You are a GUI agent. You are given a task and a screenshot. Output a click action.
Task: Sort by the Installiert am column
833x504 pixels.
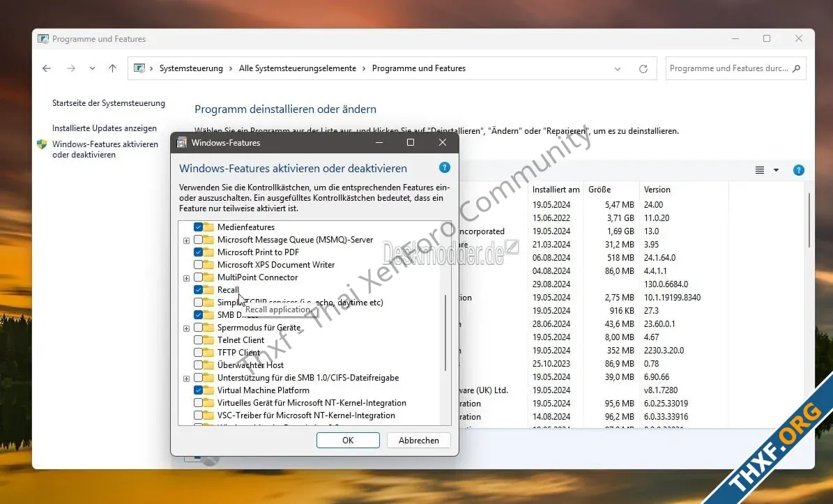(556, 190)
